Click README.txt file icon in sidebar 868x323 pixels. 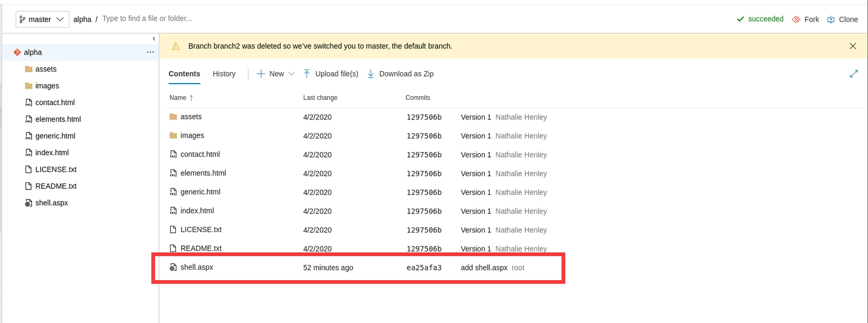28,186
